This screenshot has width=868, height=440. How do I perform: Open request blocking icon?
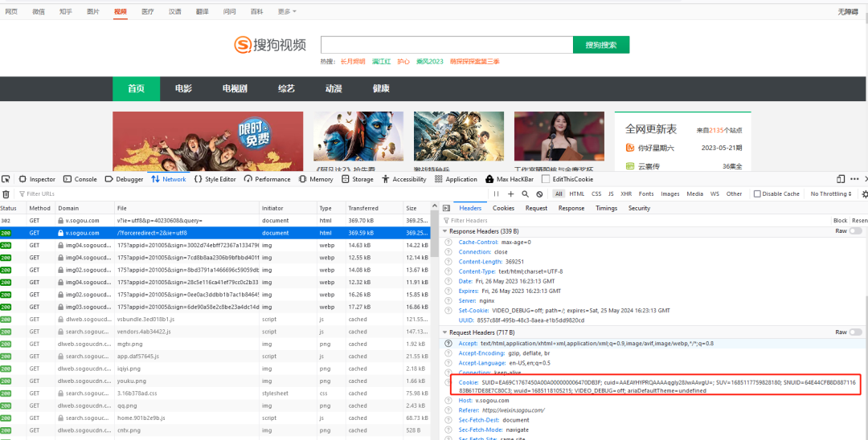[539, 194]
